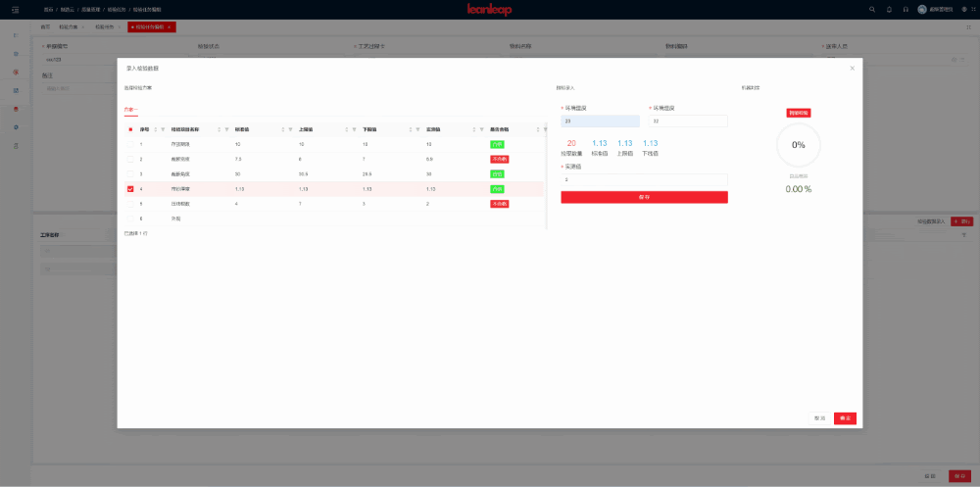Click the red 新行 button behind dialog
Screen dimensions: 980x487
962,221
